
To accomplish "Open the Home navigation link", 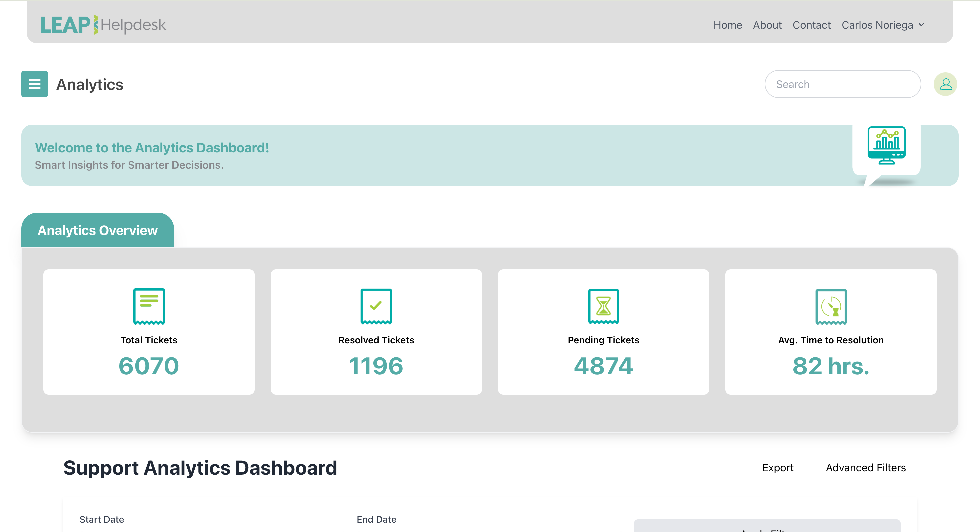I will tap(727, 25).
